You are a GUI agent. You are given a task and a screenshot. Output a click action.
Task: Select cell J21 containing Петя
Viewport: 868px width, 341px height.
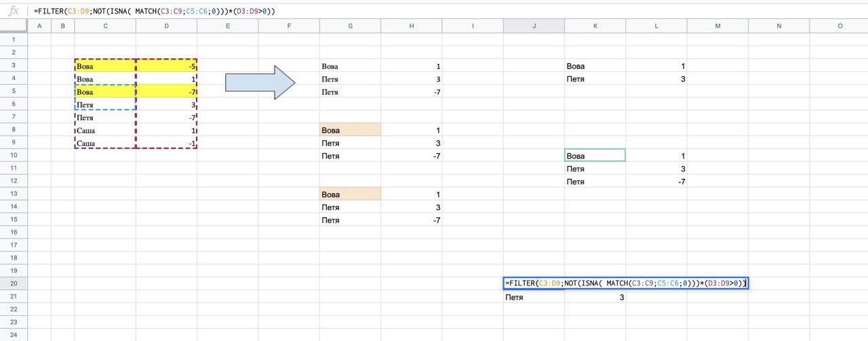point(534,297)
